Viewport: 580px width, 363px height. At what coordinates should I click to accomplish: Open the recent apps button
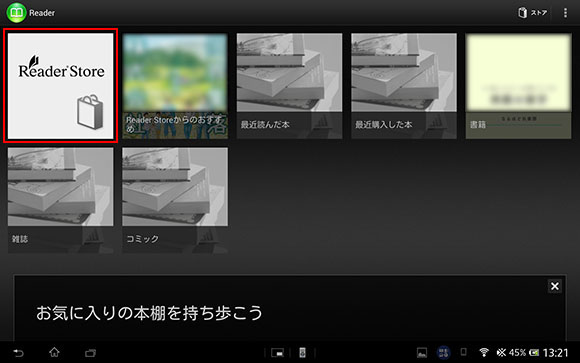pos(90,353)
